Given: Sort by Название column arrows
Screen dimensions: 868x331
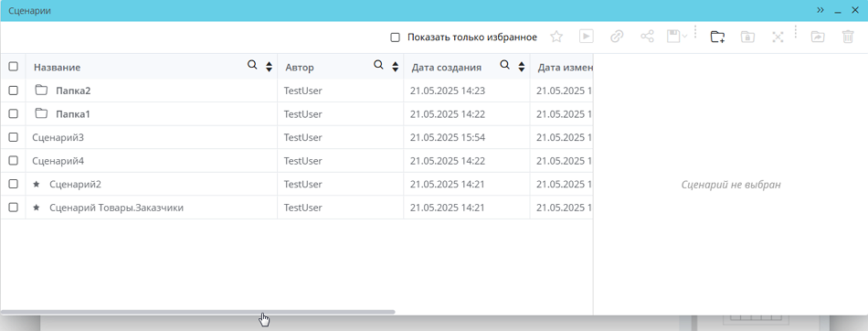Looking at the screenshot, I should click(269, 67).
